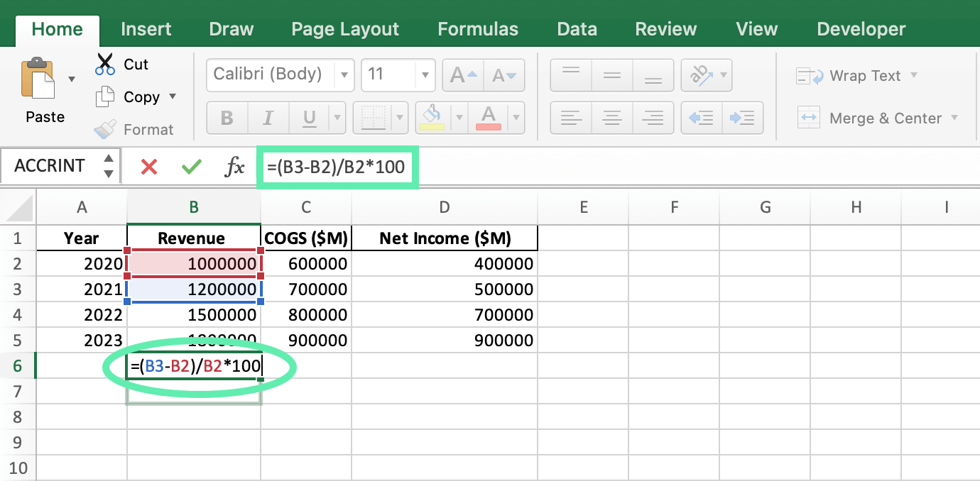Open the font size dropdown
This screenshot has height=481, width=980.
[425, 75]
